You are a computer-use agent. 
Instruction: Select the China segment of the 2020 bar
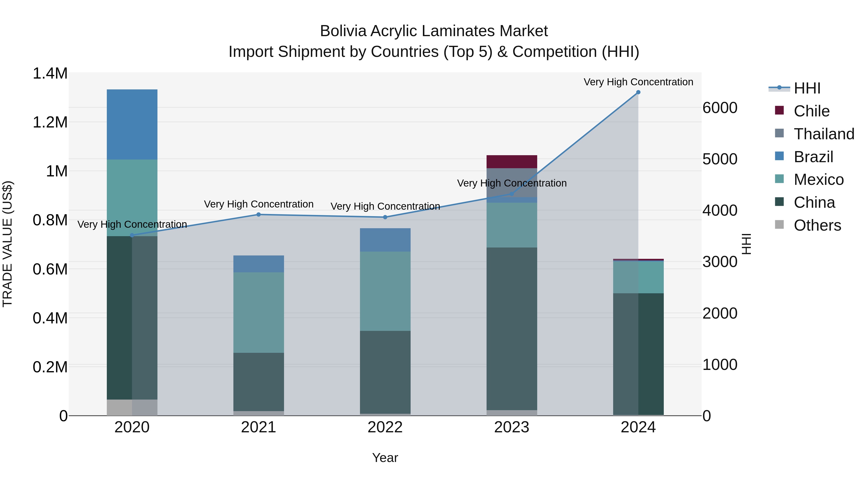coord(132,318)
